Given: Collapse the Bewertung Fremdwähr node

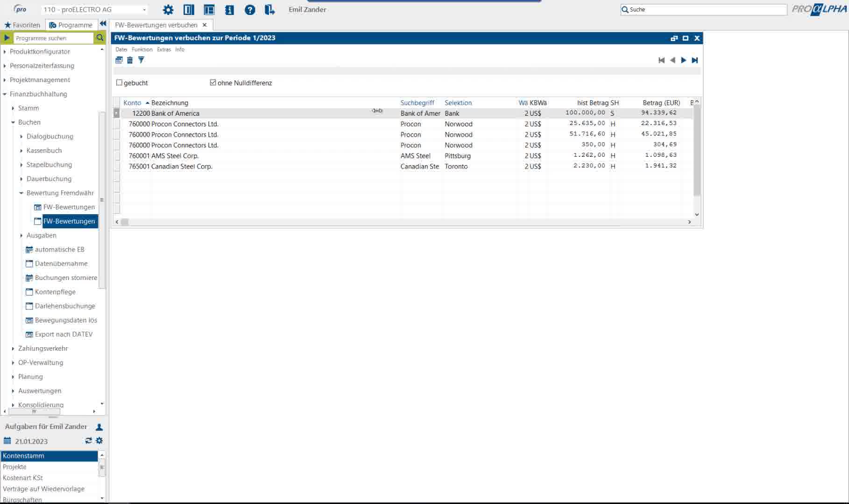Looking at the screenshot, I should pyautogui.click(x=21, y=193).
